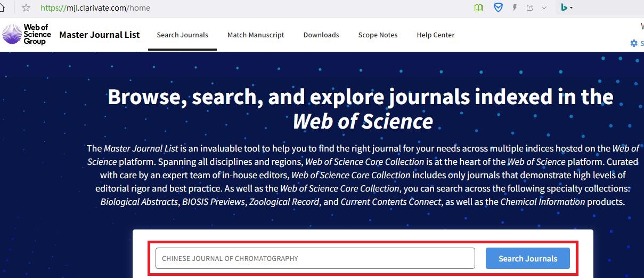Viewport: 644px width, 278px height.
Task: Click the journal search input field
Action: [x=315, y=258]
